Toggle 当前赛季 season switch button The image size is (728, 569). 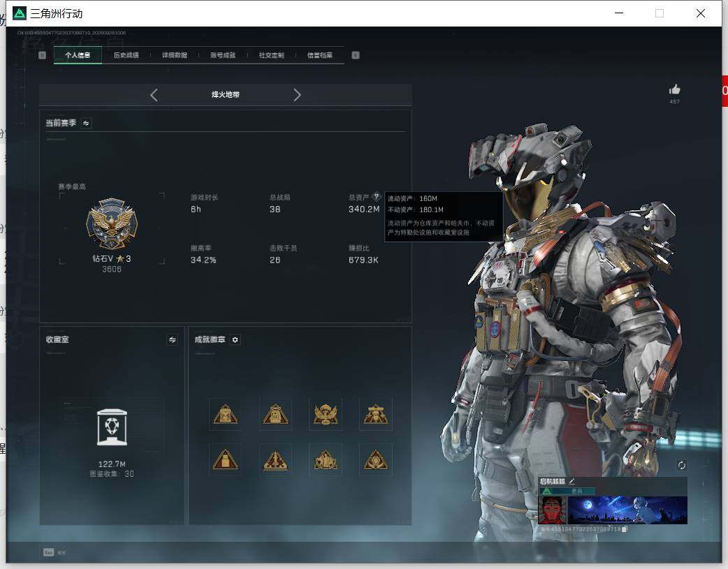tap(86, 123)
